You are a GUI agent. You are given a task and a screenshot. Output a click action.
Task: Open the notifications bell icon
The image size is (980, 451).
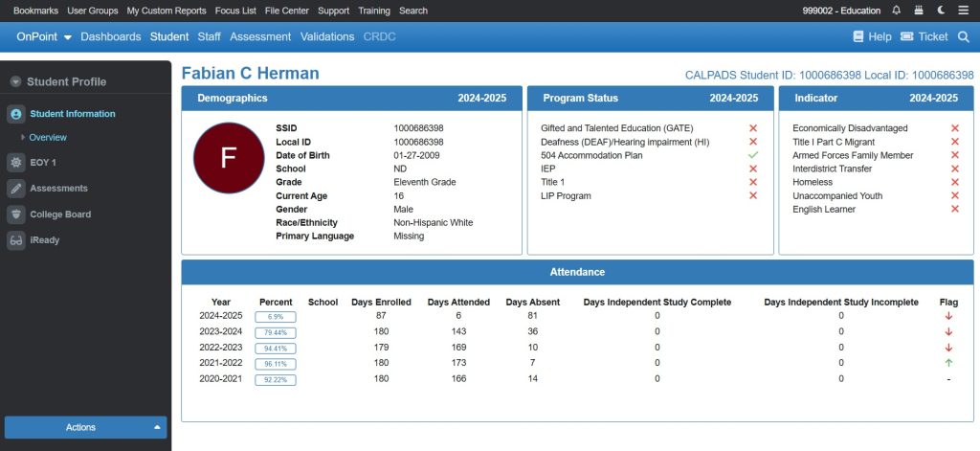pyautogui.click(x=896, y=11)
